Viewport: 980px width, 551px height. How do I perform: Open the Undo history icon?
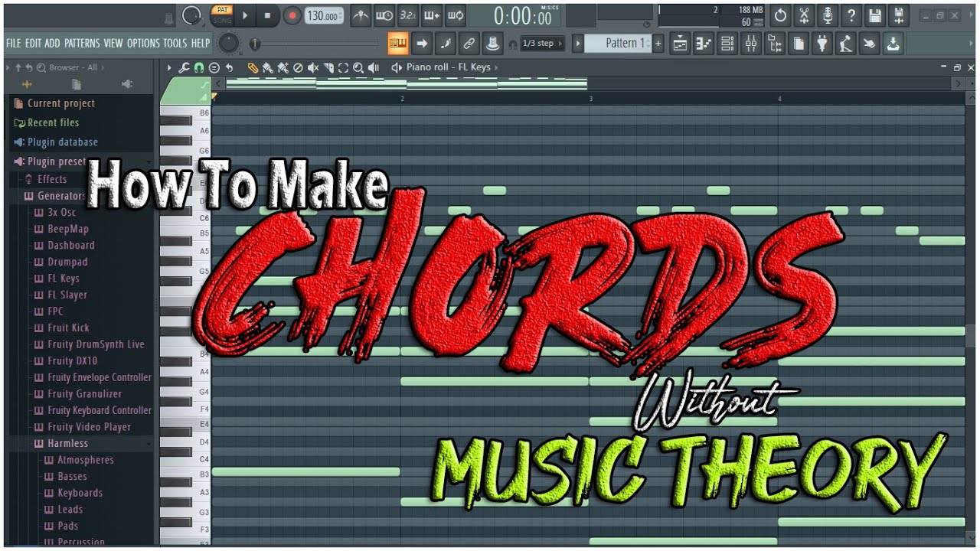tap(780, 15)
